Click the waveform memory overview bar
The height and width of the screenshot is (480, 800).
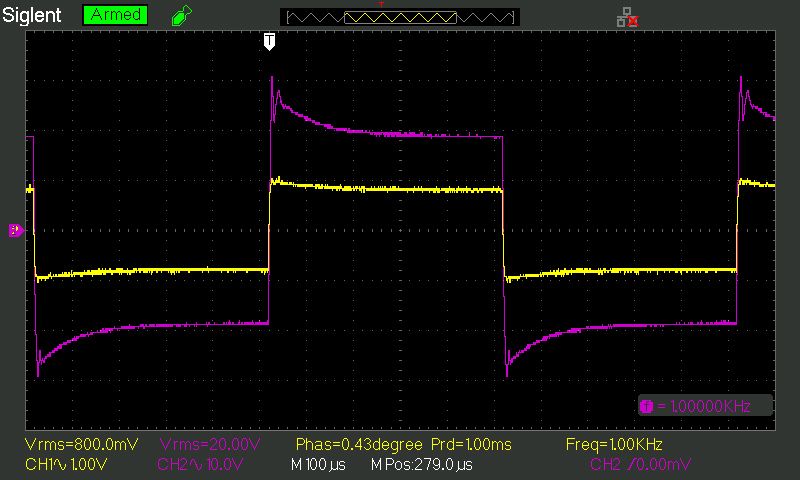(x=400, y=17)
